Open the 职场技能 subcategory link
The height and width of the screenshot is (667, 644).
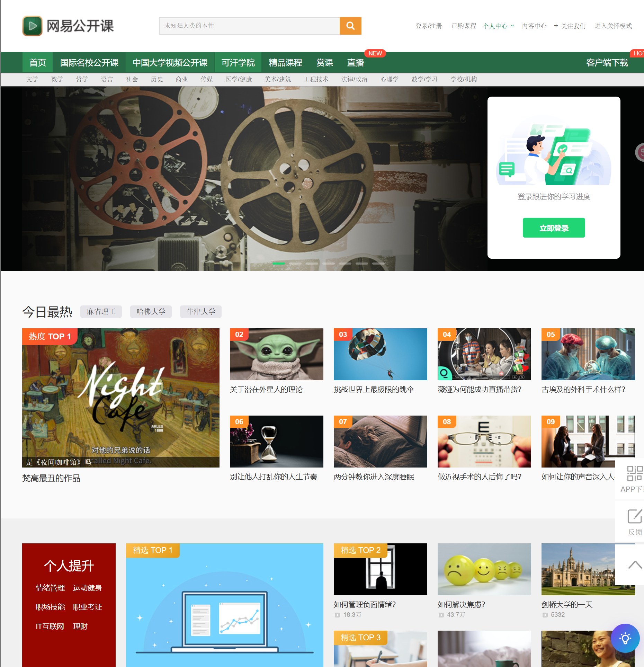[x=50, y=607]
